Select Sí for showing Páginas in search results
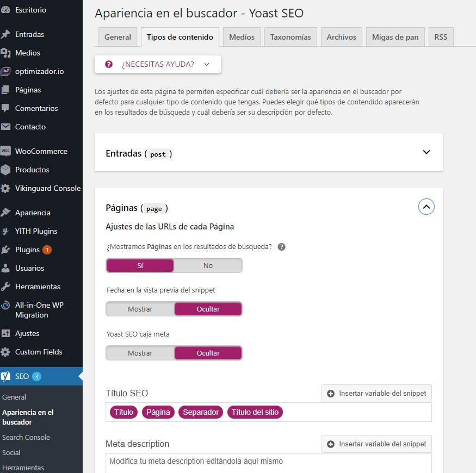The height and width of the screenshot is (473, 476). tap(140, 265)
